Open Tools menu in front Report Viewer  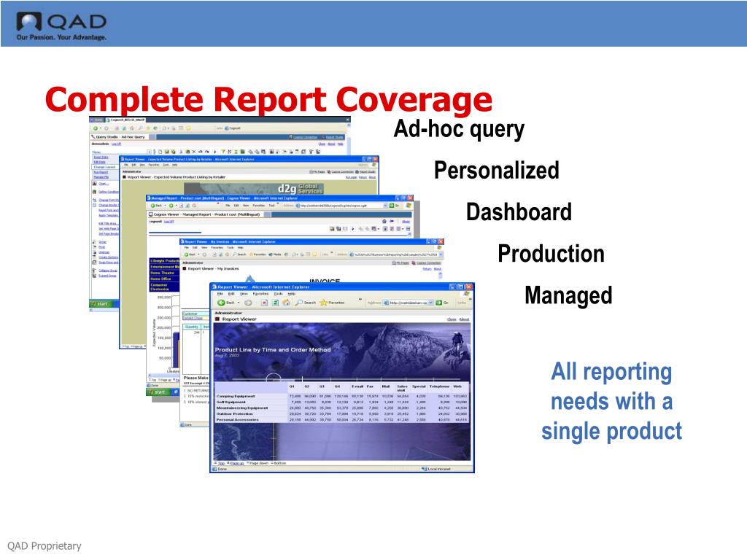pos(278,294)
